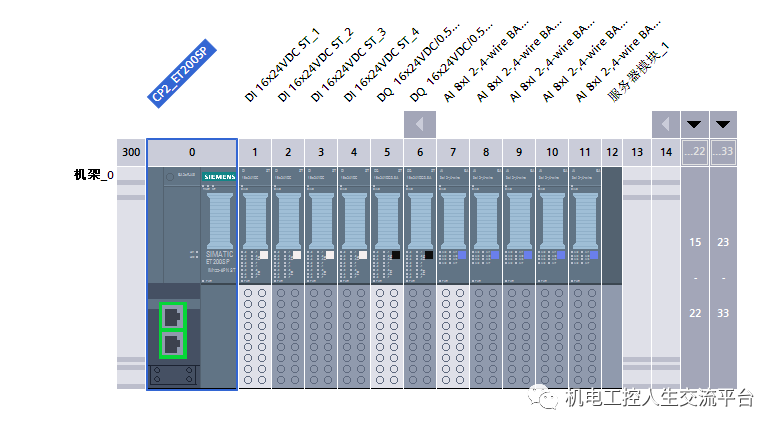Click the DI 16x24VDC ST_3 label

(x=348, y=66)
